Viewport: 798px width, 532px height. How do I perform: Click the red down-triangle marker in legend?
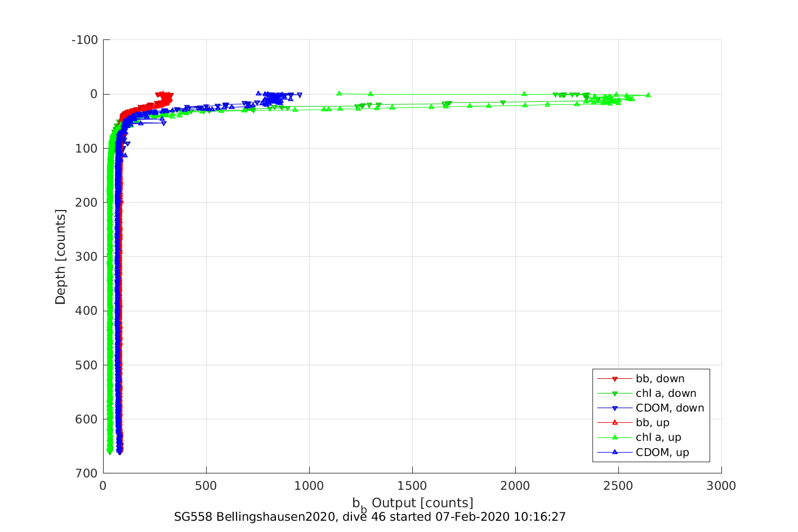coord(615,379)
